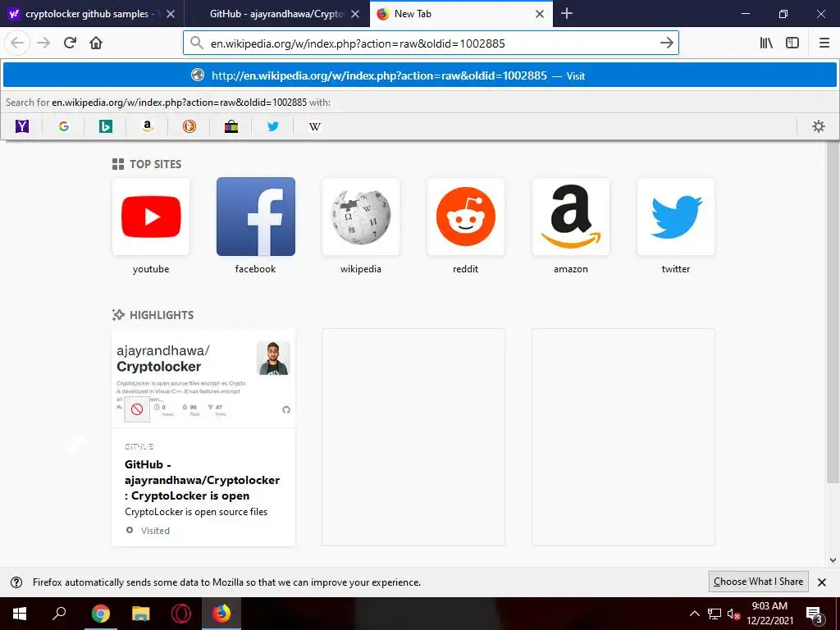
Task: Open search settings gear icon
Action: pos(819,126)
